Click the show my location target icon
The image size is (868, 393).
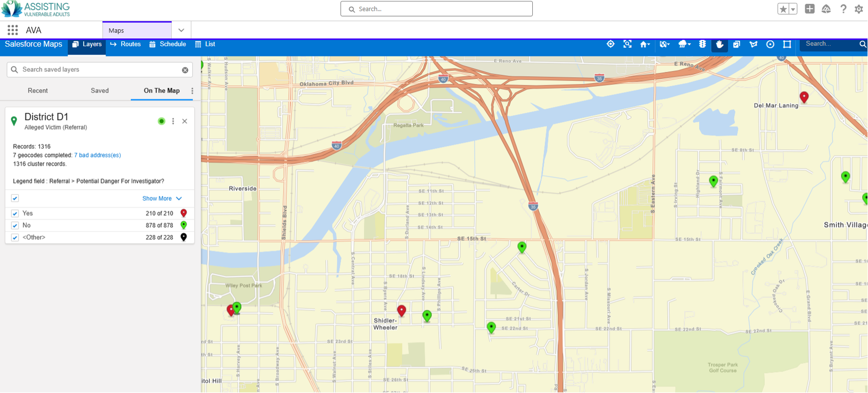pos(611,44)
